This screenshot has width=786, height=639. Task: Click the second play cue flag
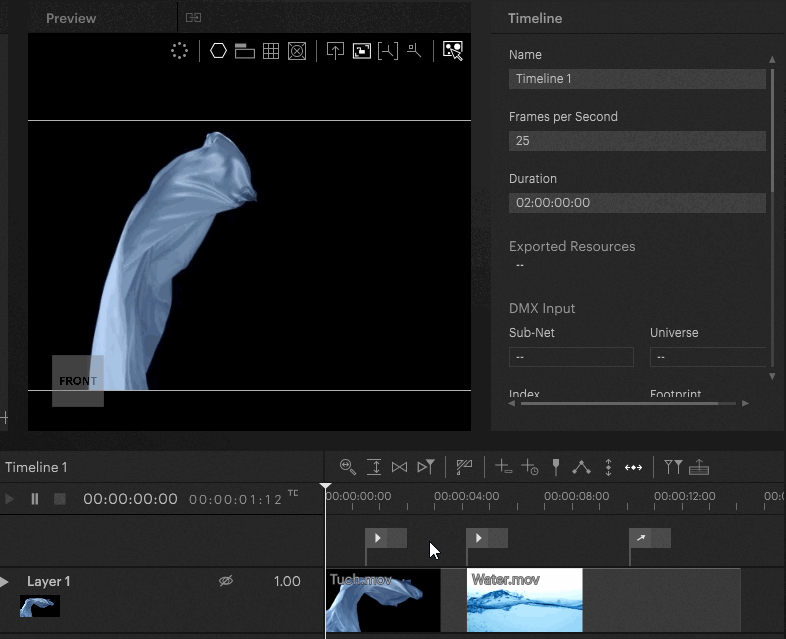click(487, 538)
